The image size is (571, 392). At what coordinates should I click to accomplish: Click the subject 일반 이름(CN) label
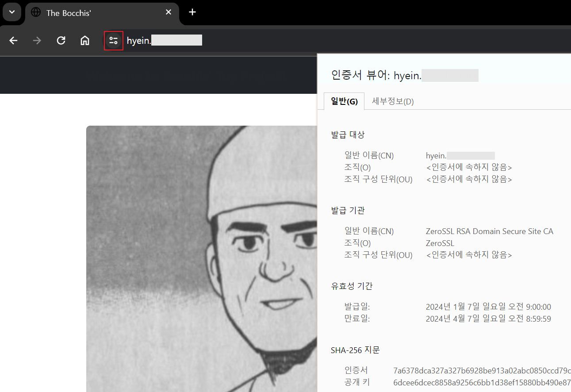369,156
